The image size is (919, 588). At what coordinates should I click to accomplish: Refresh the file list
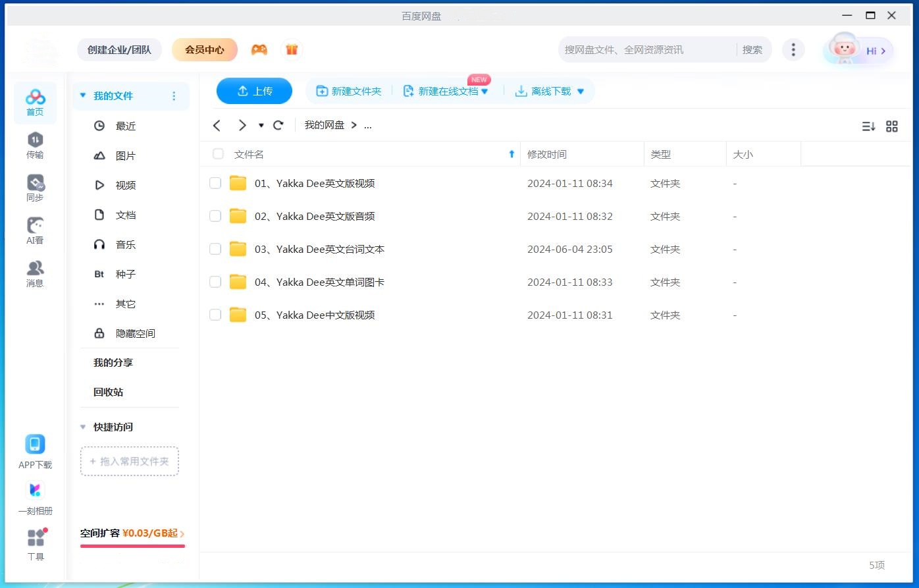click(x=278, y=125)
